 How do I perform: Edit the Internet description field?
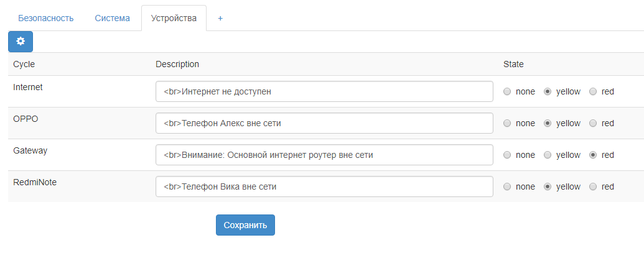[324, 91]
